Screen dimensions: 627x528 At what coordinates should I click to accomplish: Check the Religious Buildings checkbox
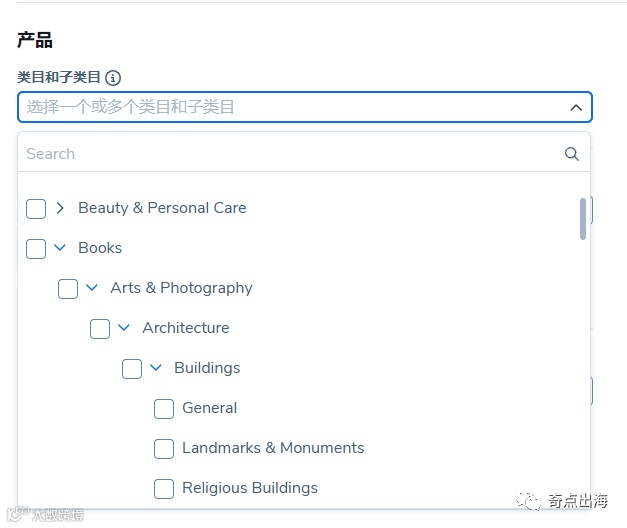[x=164, y=489]
